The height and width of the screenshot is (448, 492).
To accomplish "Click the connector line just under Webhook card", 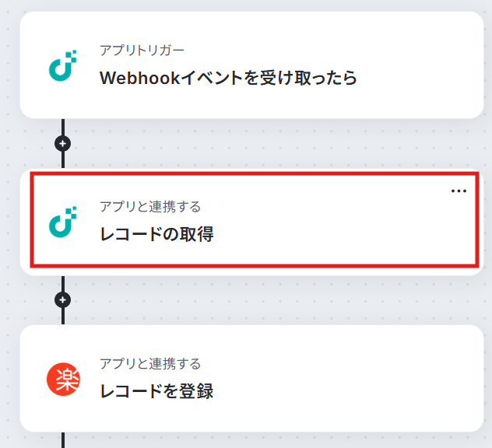I will coord(63,127).
